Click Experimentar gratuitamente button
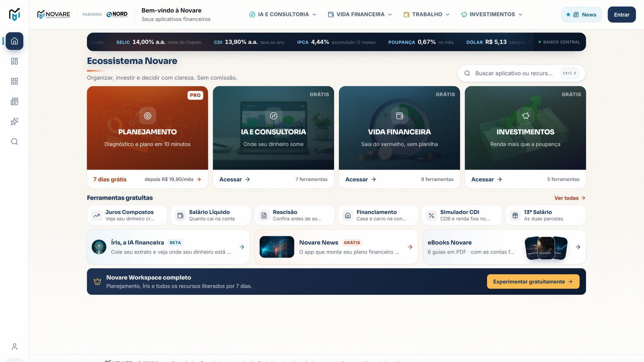 (x=533, y=282)
